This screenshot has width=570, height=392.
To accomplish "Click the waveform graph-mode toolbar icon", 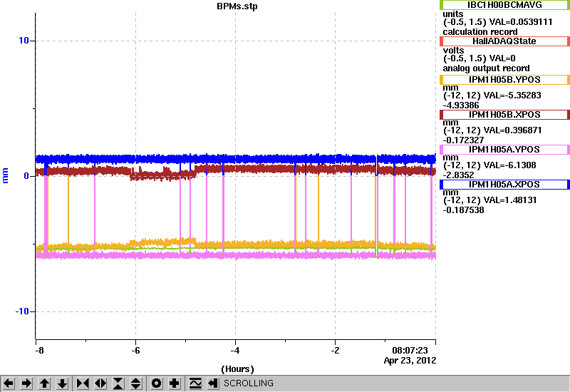I will (195, 383).
